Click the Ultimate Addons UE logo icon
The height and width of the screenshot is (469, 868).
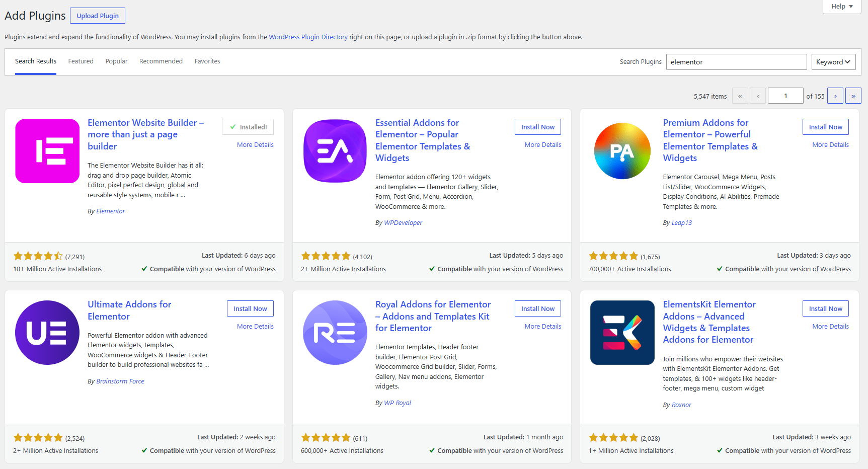tap(47, 333)
